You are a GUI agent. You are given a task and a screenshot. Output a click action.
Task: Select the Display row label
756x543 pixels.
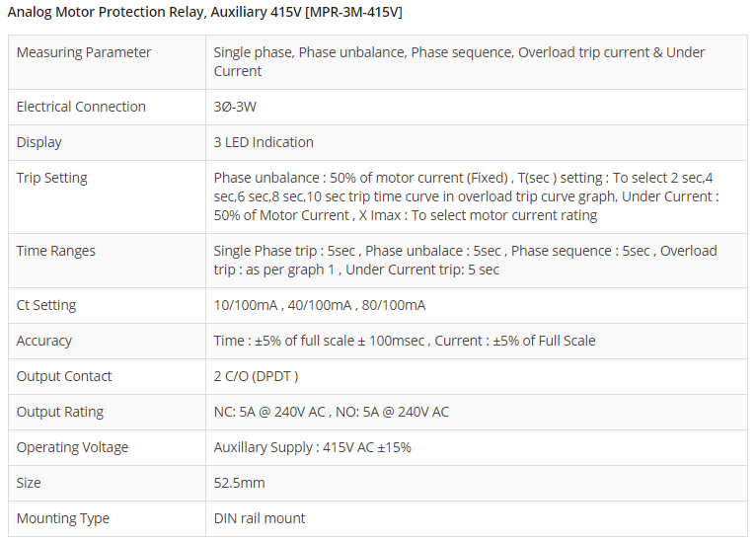coord(39,142)
